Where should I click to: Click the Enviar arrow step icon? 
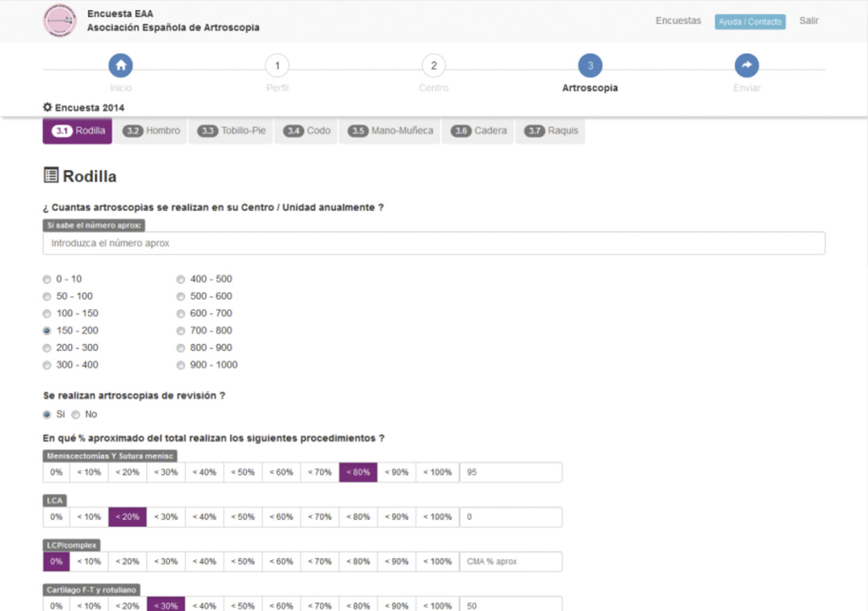tap(747, 66)
